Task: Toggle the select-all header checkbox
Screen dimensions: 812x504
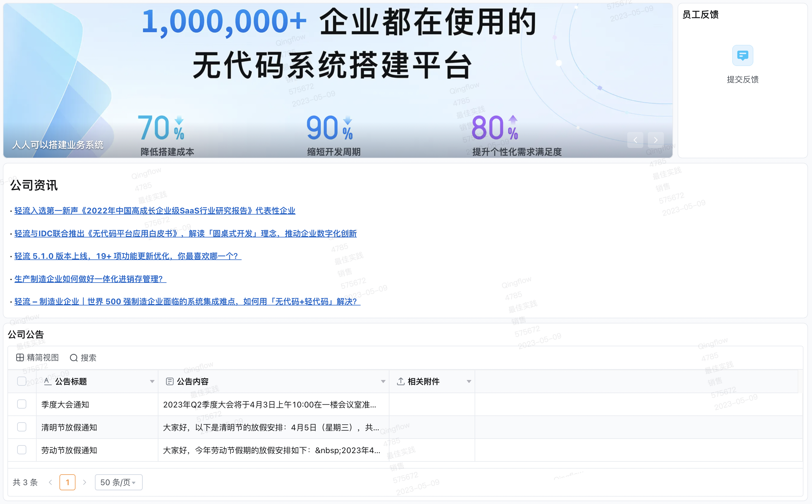Action: (22, 381)
